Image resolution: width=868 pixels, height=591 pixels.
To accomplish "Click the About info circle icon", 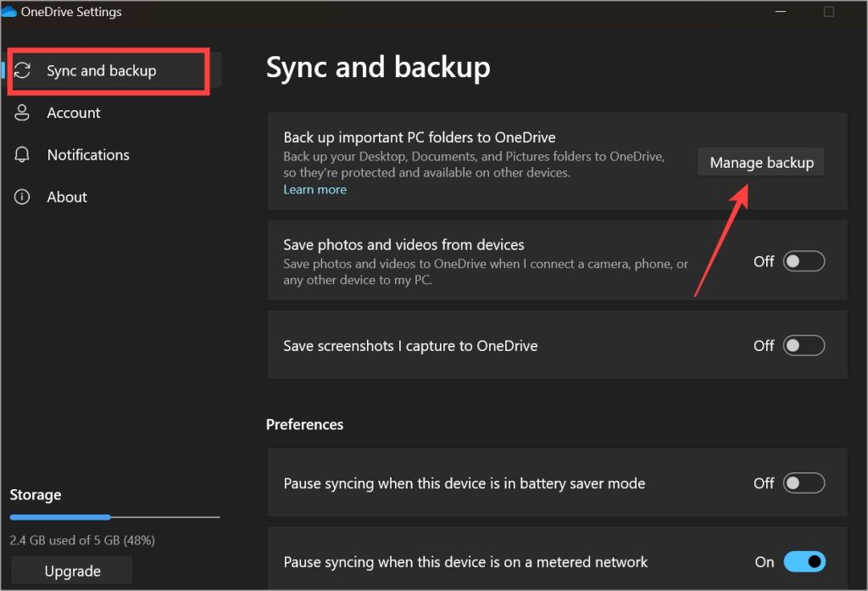I will pos(22,197).
